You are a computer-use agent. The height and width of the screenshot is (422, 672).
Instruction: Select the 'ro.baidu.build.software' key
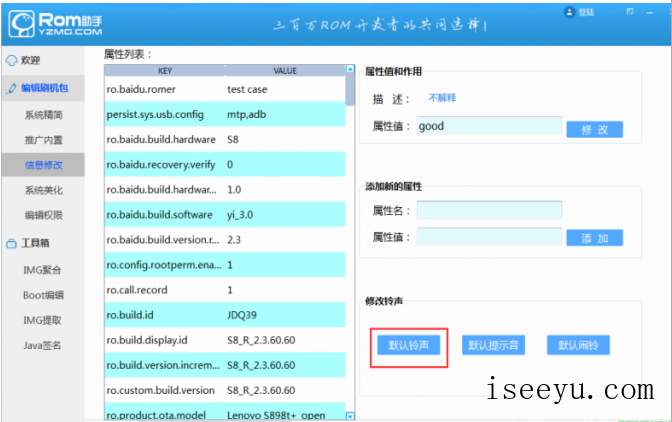pyautogui.click(x=159, y=215)
